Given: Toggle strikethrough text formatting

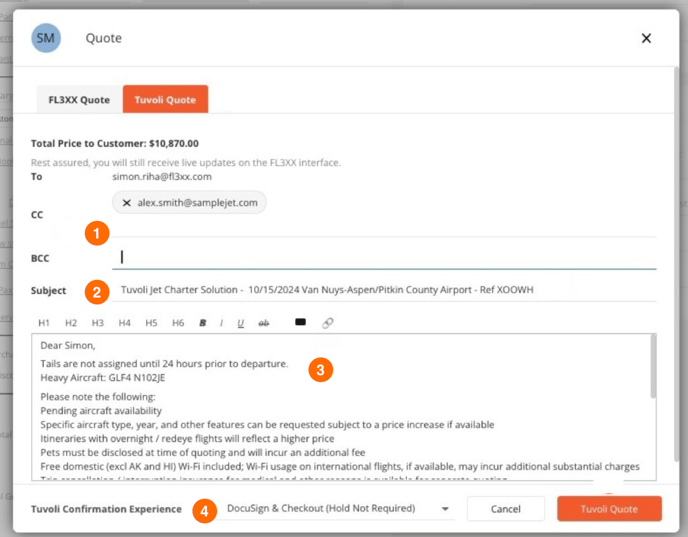Looking at the screenshot, I should coord(263,323).
